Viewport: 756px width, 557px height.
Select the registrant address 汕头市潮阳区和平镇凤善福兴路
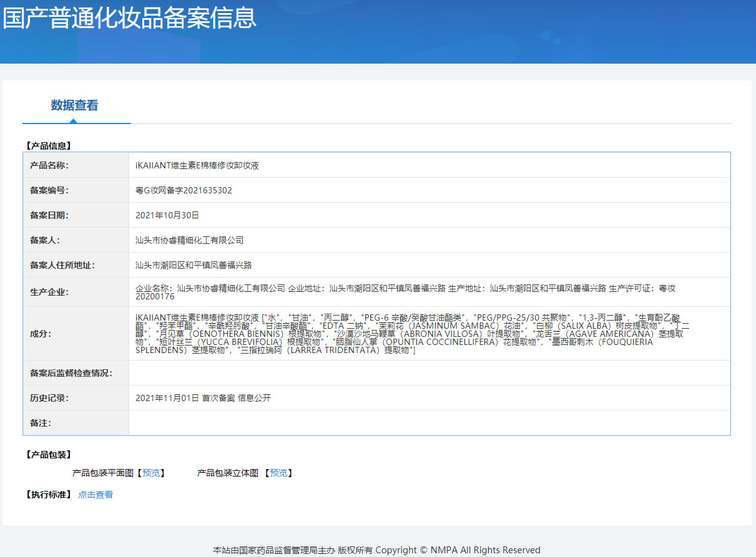coord(194,265)
